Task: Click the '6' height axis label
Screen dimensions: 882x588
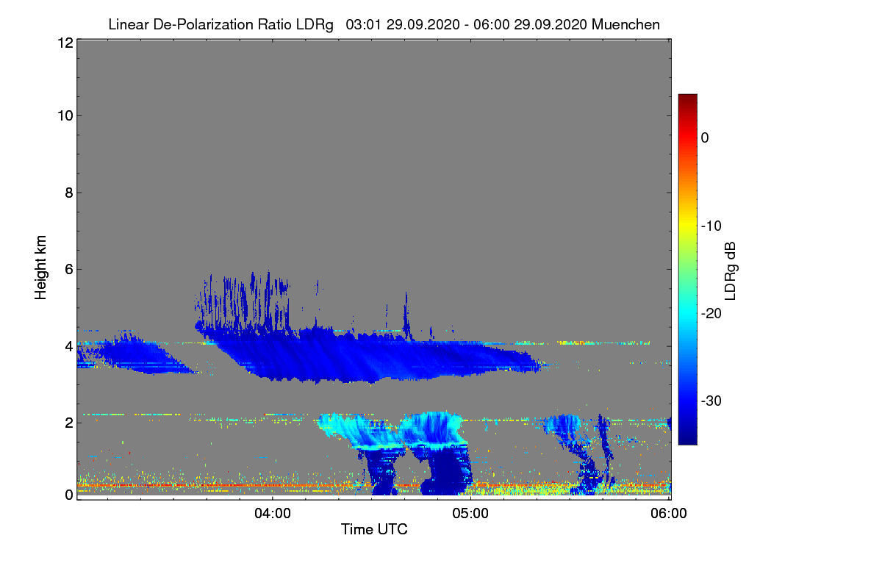Action: (68, 269)
